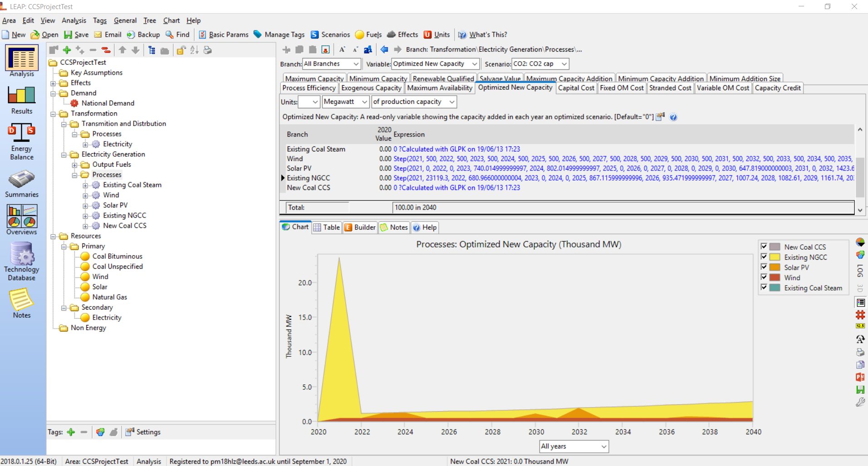The image size is (868, 466).
Task: Open the Scenario dropdown CO2: CO2 cap
Action: 540,64
